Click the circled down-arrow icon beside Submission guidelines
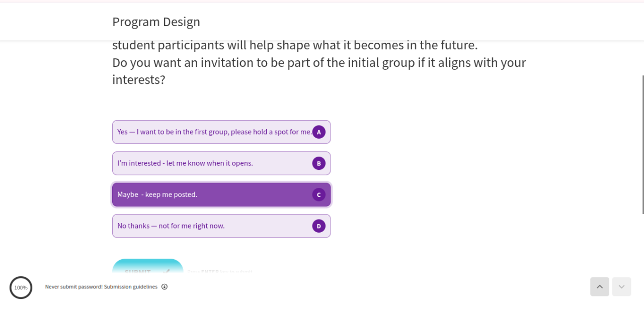Viewport: 644px width, 309px height. (x=165, y=287)
